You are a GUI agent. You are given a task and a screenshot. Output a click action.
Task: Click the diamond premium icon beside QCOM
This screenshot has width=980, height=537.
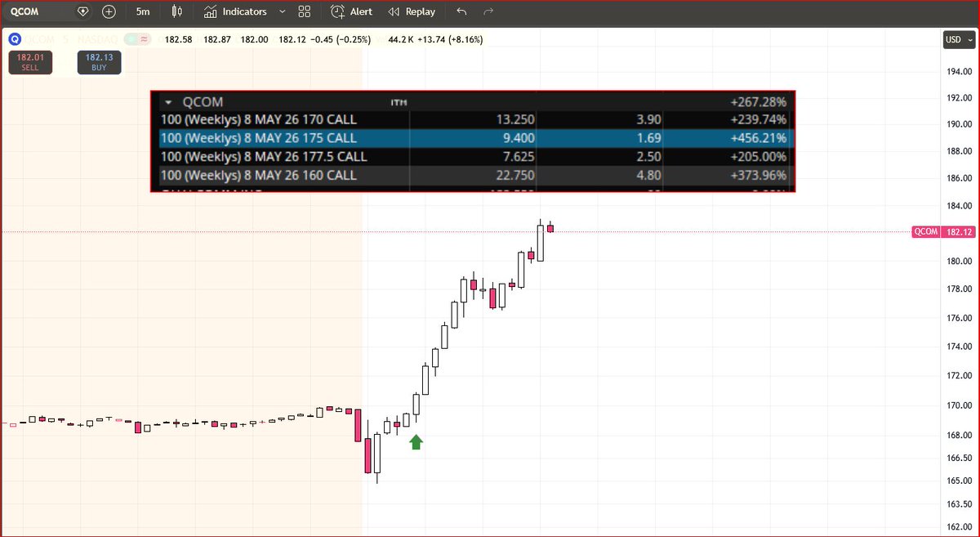82,12
